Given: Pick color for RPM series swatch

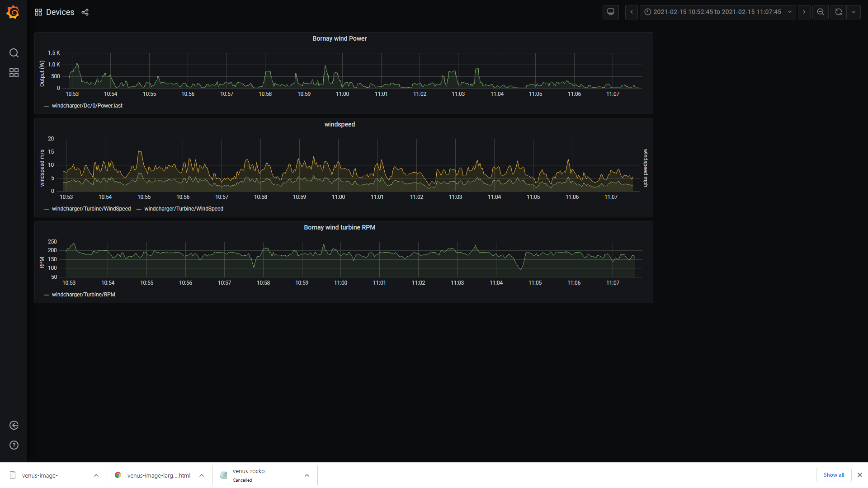Looking at the screenshot, I should coord(47,295).
